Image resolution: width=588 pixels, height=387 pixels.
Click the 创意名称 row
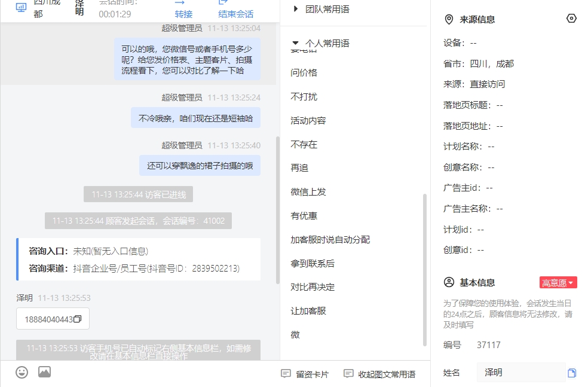tap(468, 167)
